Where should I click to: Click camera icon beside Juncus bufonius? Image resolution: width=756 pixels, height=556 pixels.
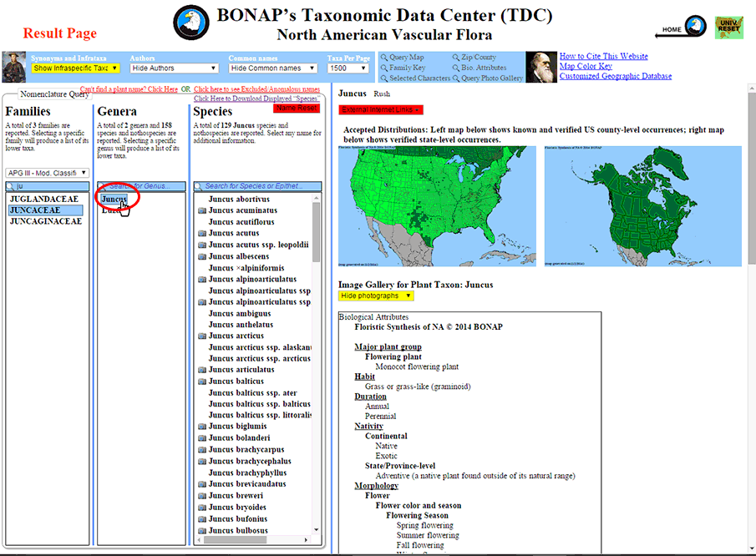click(202, 519)
